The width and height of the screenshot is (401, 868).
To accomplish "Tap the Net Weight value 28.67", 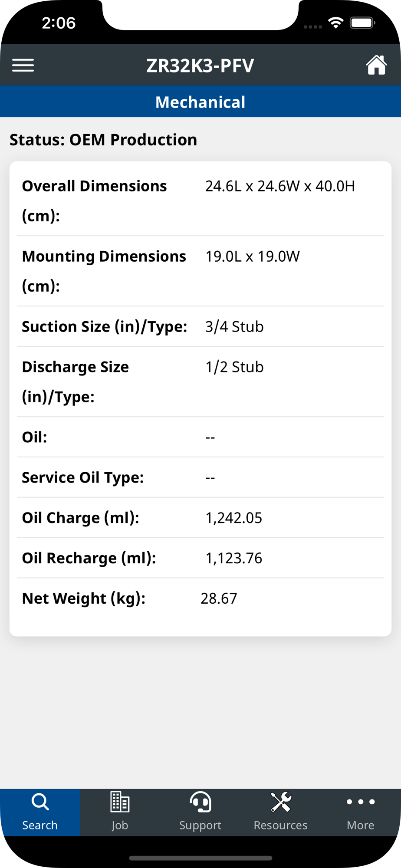I will (x=219, y=598).
